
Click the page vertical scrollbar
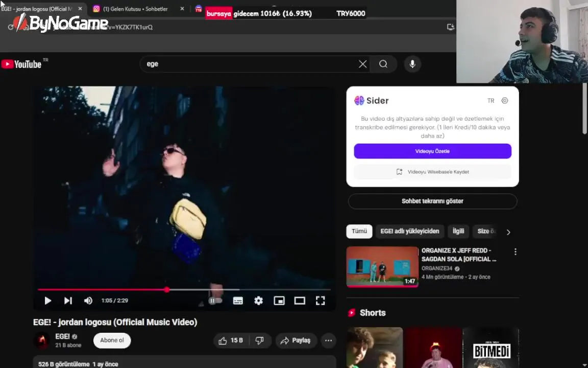point(584,109)
